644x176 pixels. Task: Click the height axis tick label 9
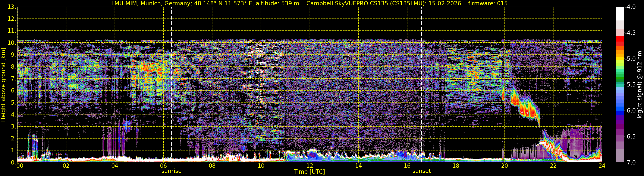click(13, 55)
